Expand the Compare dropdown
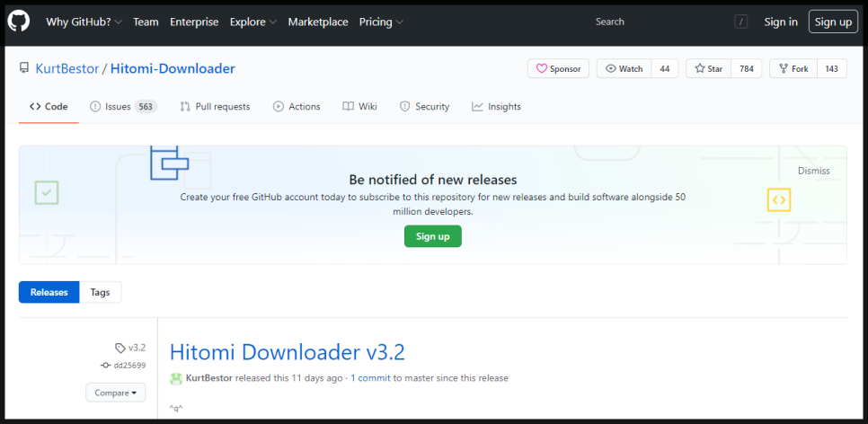 point(116,393)
